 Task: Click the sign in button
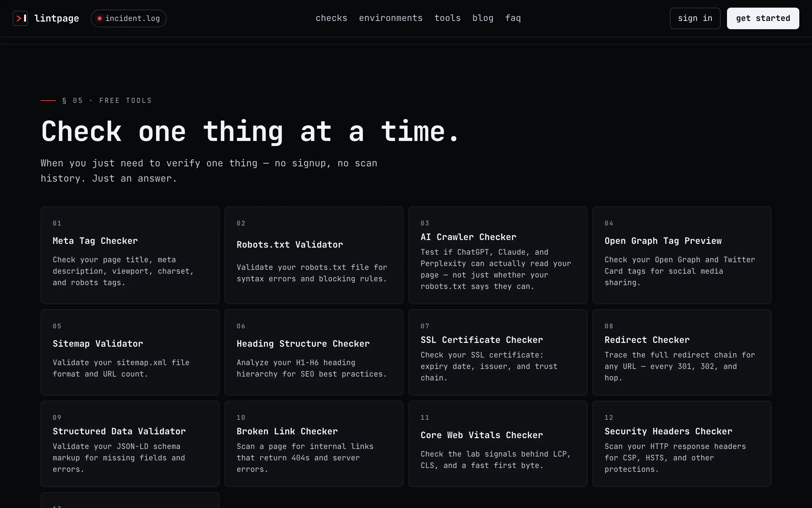(695, 18)
